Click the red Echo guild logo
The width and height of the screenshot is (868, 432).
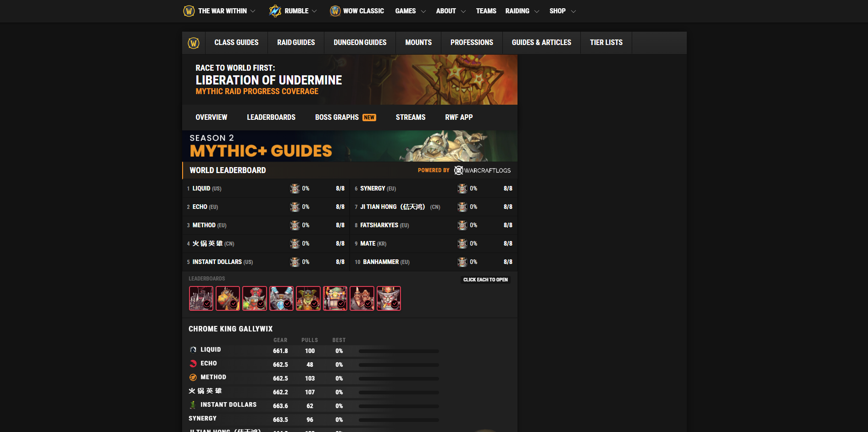193,364
